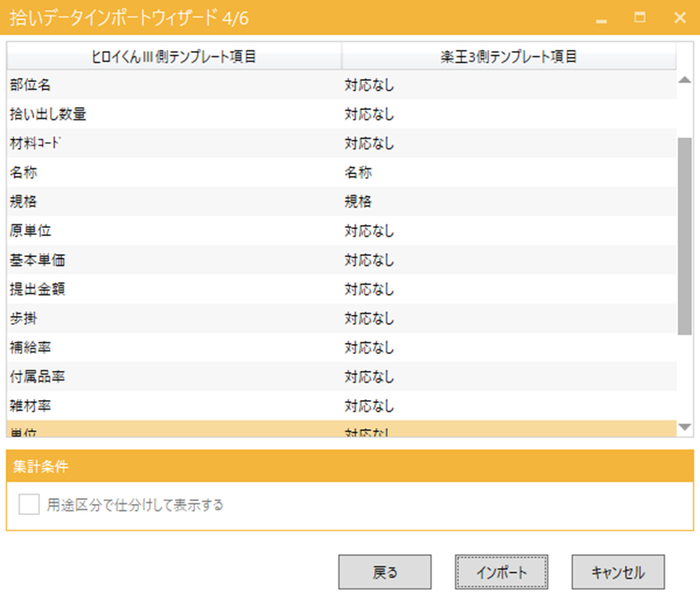
Task: Cancel the wizard with キャンセル
Action: (x=618, y=573)
